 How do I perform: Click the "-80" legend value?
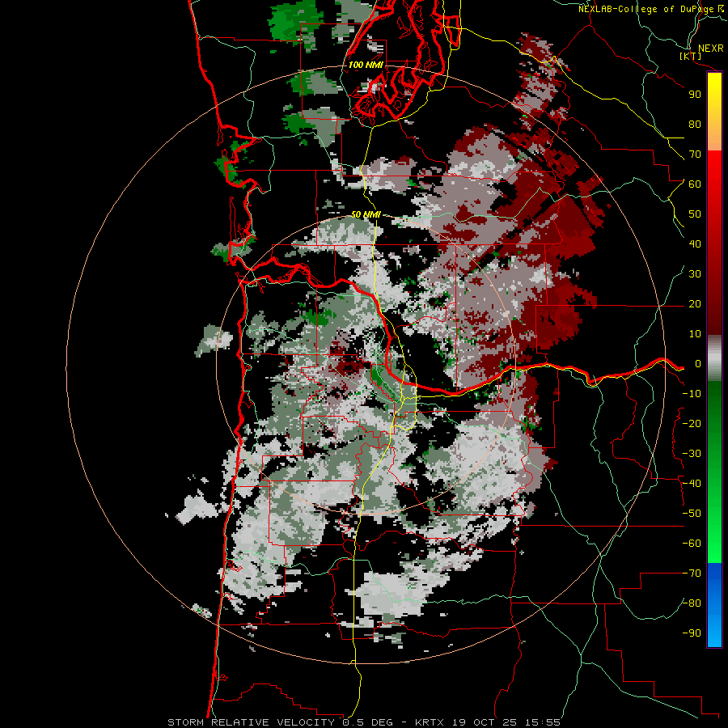(x=692, y=603)
